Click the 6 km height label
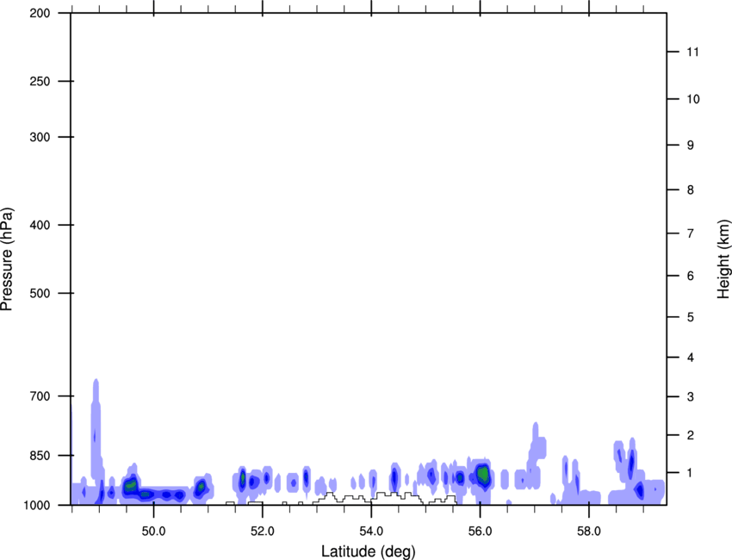This screenshot has height=560, width=732. [691, 276]
